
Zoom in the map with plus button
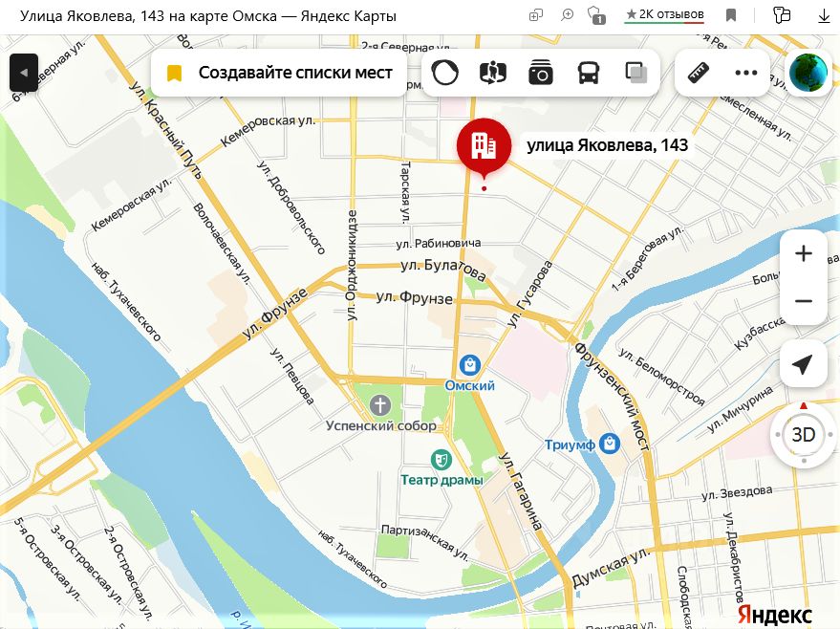pos(803,253)
